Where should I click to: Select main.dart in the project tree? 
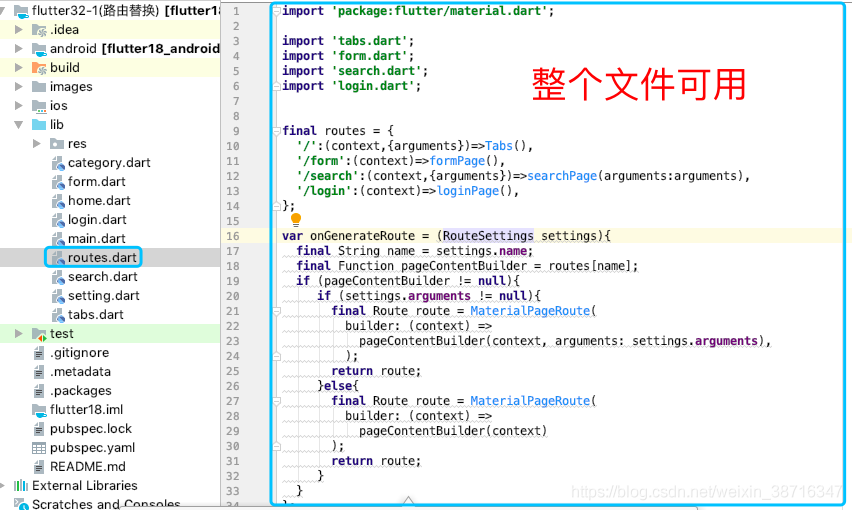tap(97, 238)
